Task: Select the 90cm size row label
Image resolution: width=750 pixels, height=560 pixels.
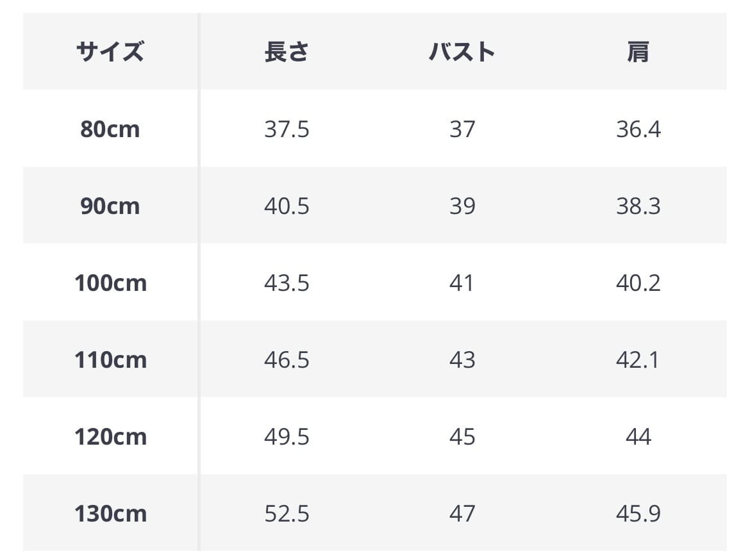Action: (x=110, y=206)
